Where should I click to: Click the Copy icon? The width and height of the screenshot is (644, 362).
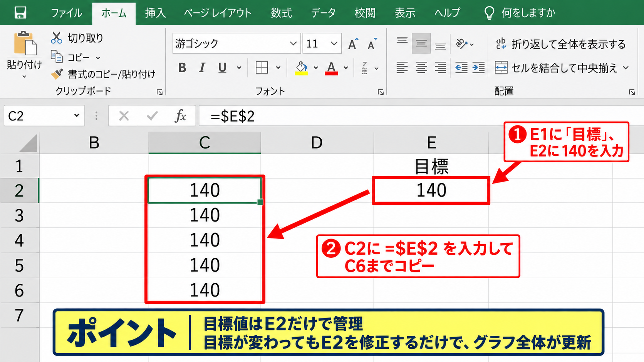57,57
